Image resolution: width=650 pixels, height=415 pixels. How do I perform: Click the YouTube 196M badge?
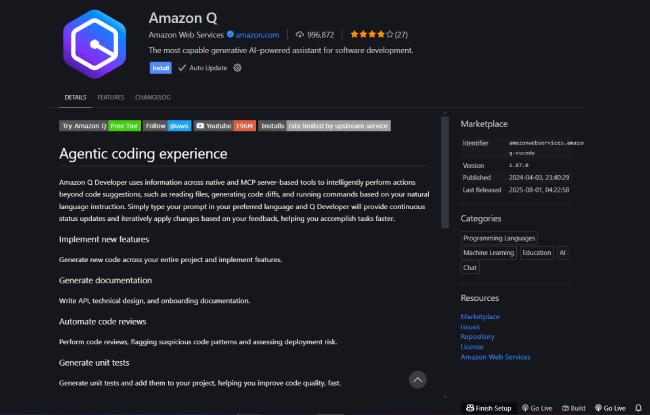pyautogui.click(x=226, y=126)
